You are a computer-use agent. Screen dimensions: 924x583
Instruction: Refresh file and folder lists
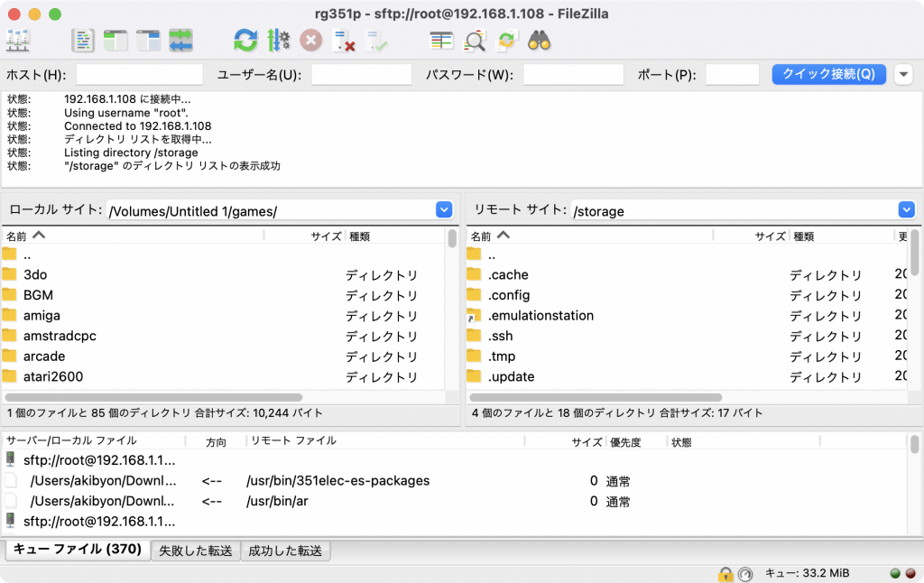[x=245, y=41]
